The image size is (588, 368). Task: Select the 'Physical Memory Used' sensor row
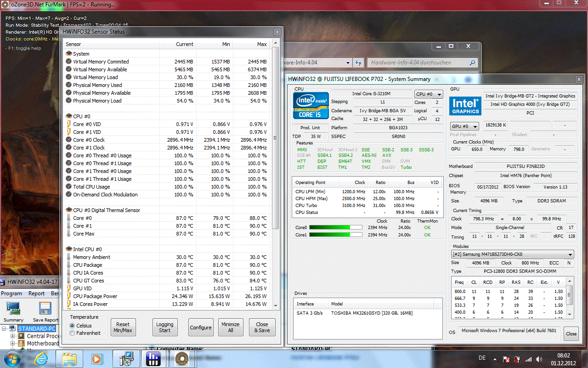click(166, 85)
